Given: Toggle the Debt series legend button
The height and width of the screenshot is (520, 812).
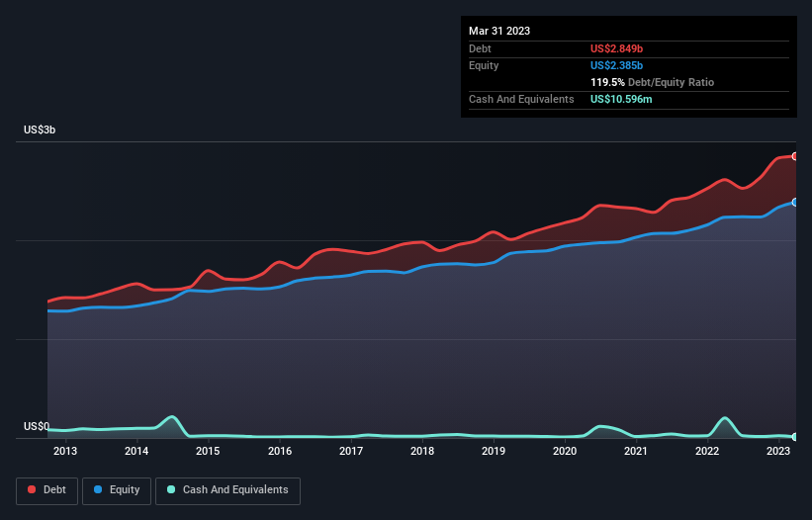Looking at the screenshot, I should 47,490.
